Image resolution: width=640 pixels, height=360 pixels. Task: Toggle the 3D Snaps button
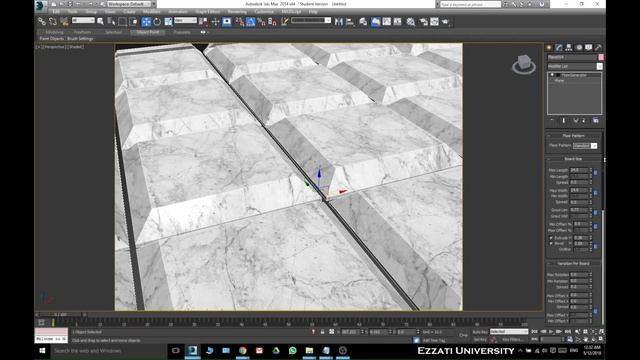[x=240, y=22]
